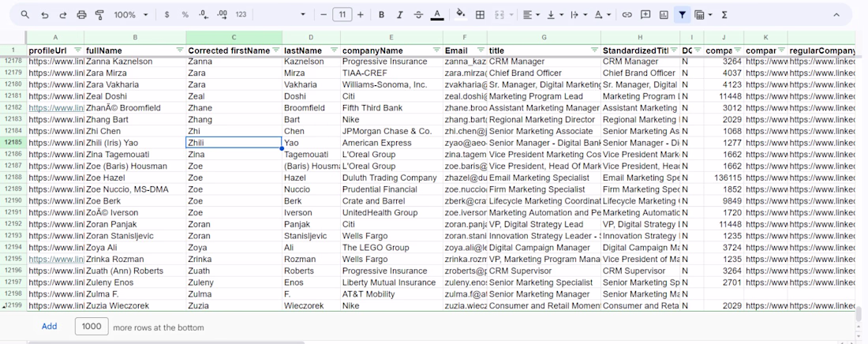Click the decrease decimal places icon
This screenshot has width=868, height=344.
click(x=203, y=15)
